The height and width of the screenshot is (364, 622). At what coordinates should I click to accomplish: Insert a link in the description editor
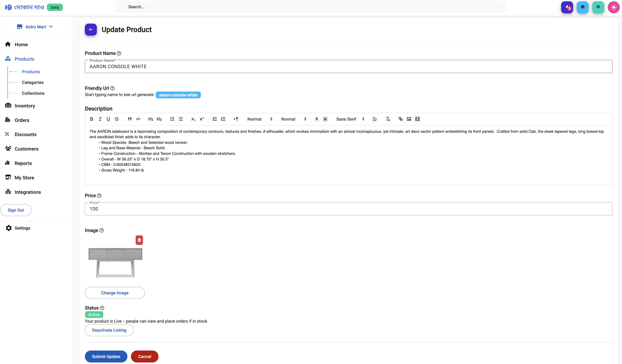pyautogui.click(x=400, y=119)
